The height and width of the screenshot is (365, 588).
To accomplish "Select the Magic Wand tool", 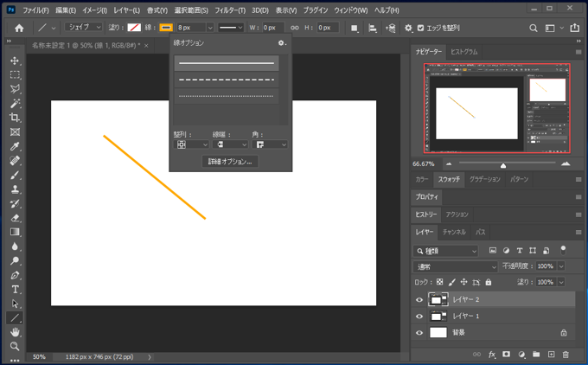I will coord(15,103).
